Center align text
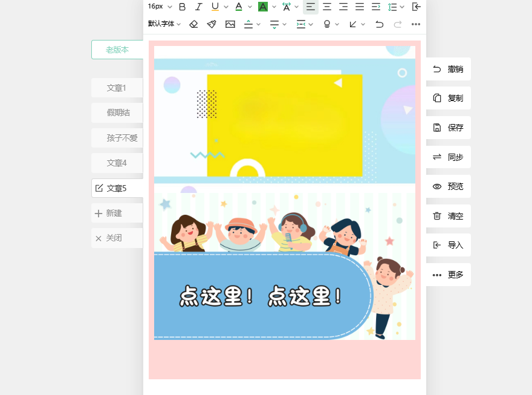532x395 pixels. click(327, 7)
